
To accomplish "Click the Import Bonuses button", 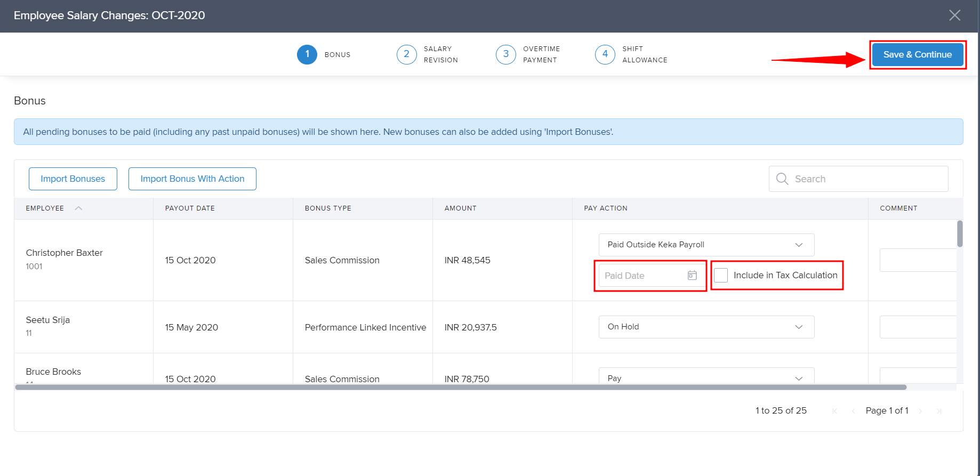I will [73, 179].
